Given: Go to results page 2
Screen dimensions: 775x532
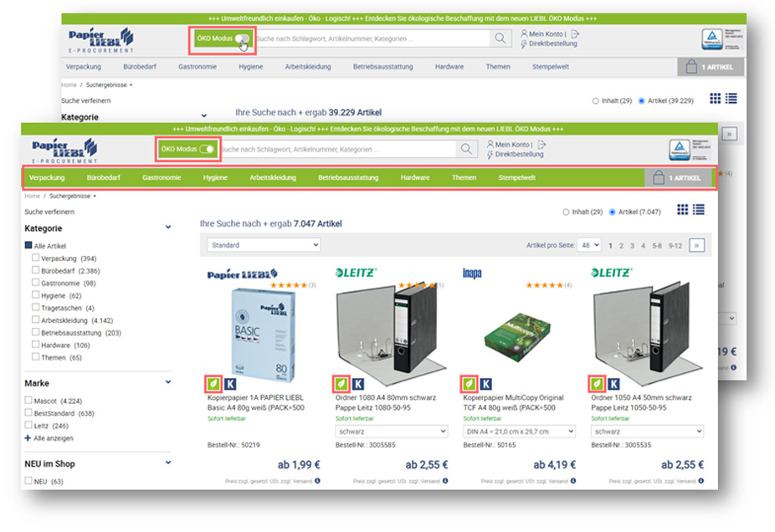Looking at the screenshot, I should (621, 245).
